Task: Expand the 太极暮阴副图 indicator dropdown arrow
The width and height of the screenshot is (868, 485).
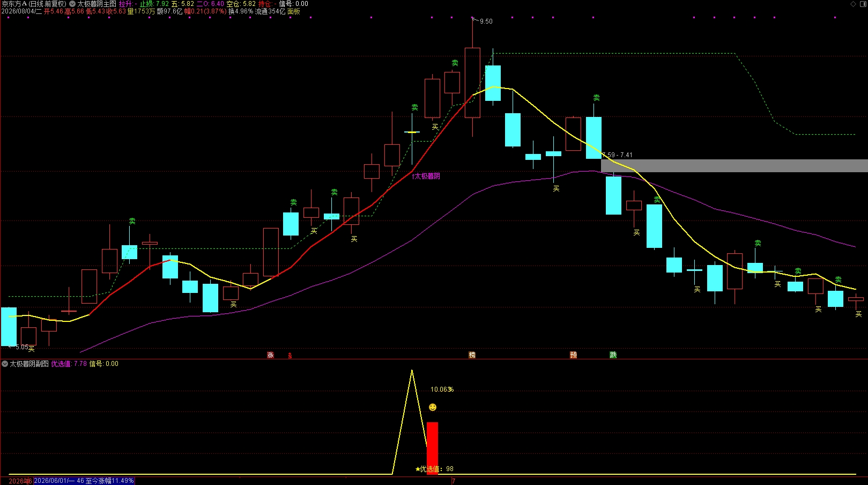Action: [5, 364]
